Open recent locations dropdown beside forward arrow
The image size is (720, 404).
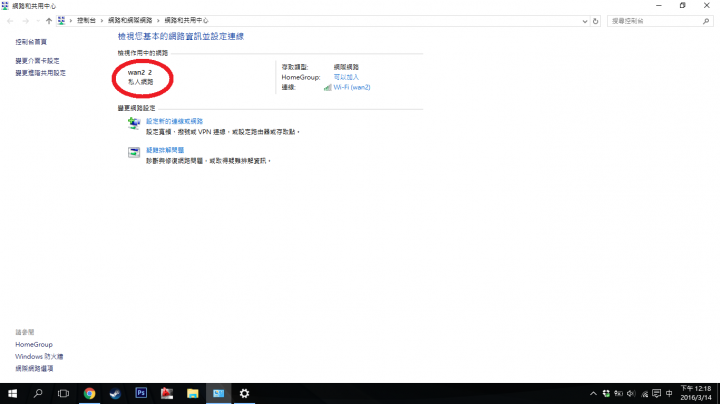(38, 21)
